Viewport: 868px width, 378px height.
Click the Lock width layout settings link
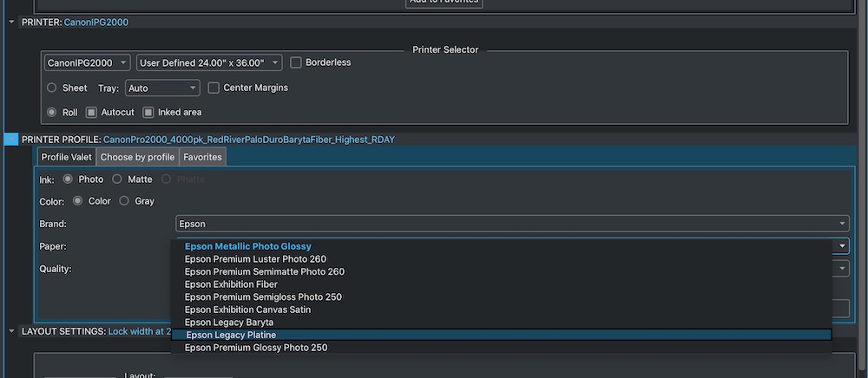[140, 331]
